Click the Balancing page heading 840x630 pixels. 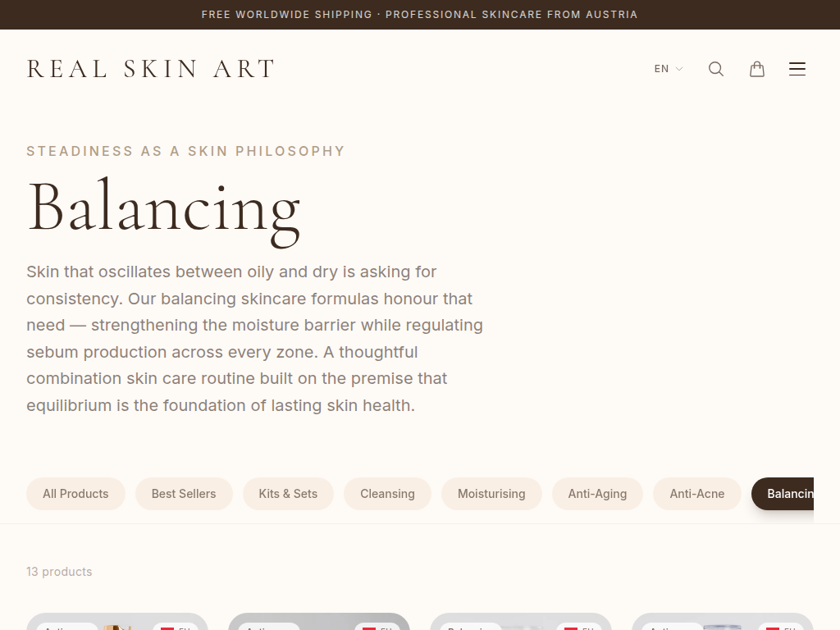[164, 208]
